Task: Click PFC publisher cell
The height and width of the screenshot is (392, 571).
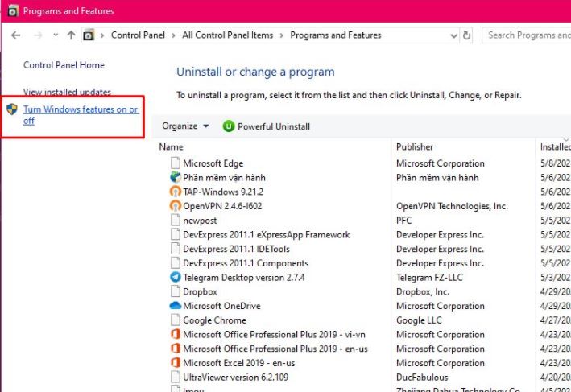Action: tap(403, 221)
